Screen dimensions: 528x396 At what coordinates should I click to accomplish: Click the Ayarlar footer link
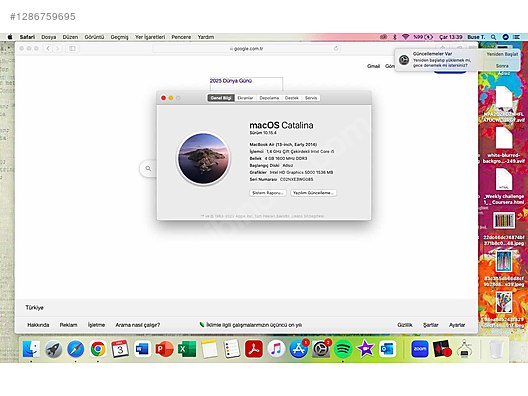(457, 325)
